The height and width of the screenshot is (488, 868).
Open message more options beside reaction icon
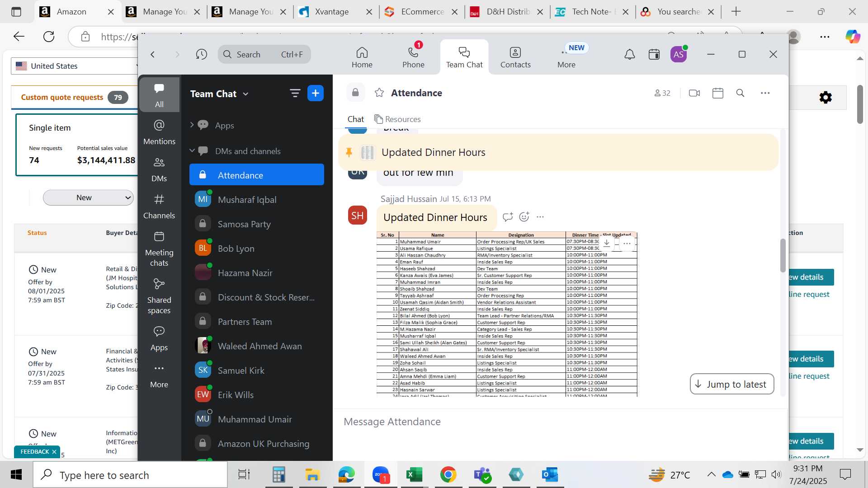click(x=540, y=217)
